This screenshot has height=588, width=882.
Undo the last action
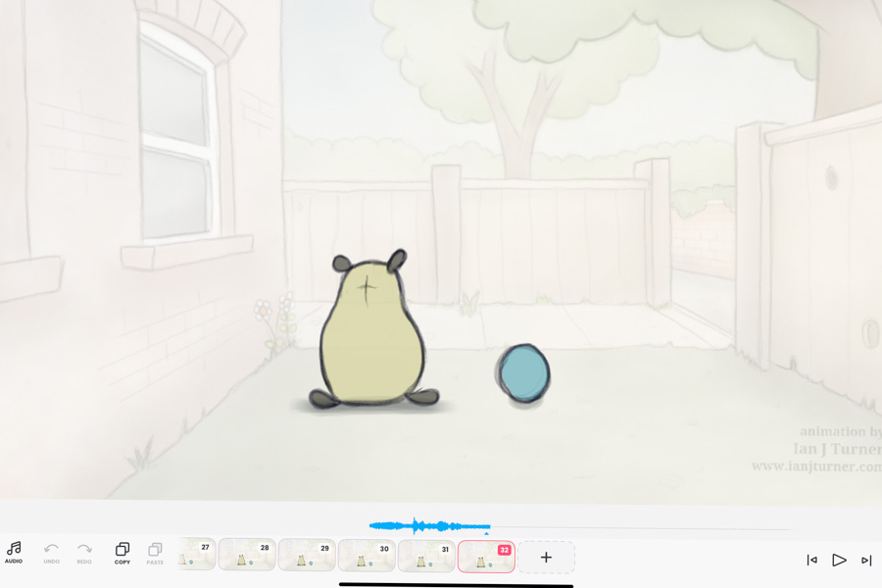pos(51,553)
